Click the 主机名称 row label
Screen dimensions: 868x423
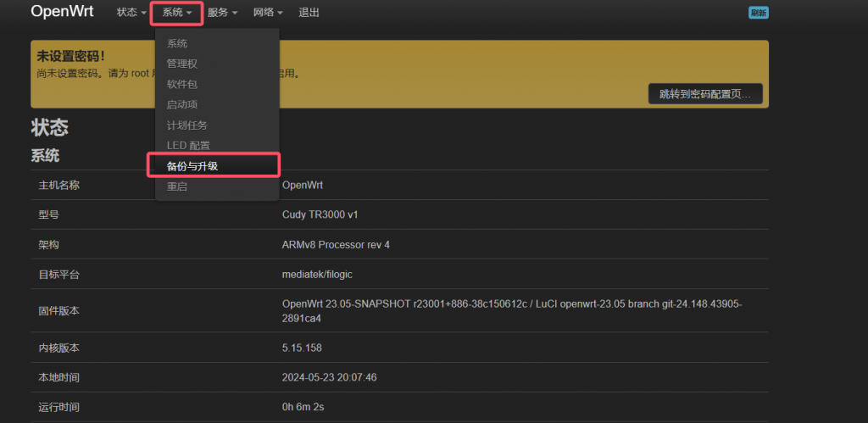(x=59, y=185)
